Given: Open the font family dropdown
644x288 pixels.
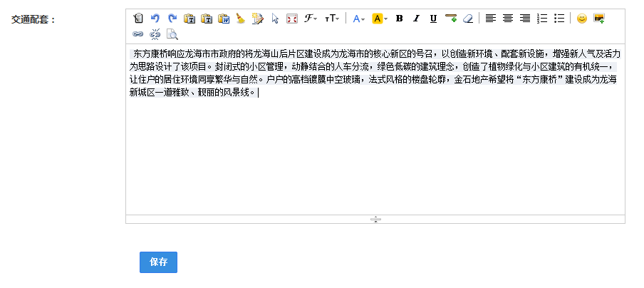Looking at the screenshot, I should 311,19.
